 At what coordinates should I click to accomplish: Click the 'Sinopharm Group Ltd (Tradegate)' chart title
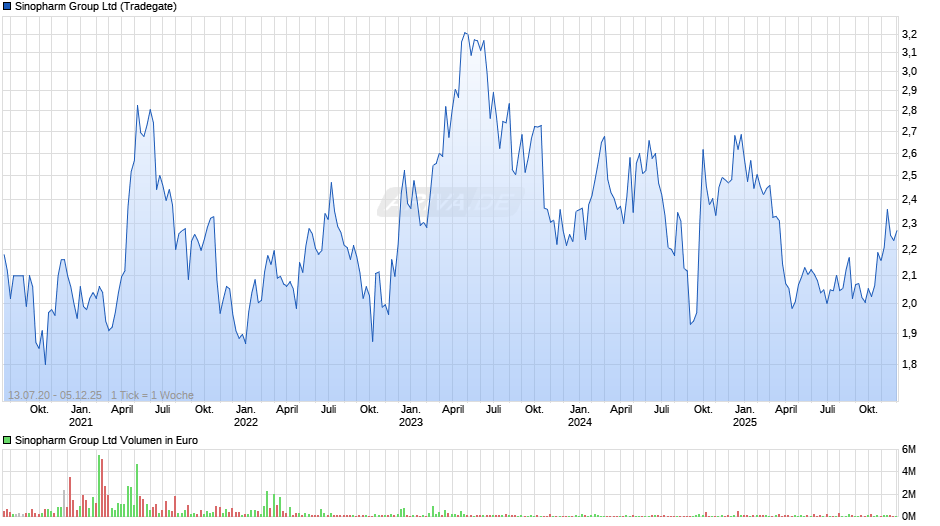96,7
